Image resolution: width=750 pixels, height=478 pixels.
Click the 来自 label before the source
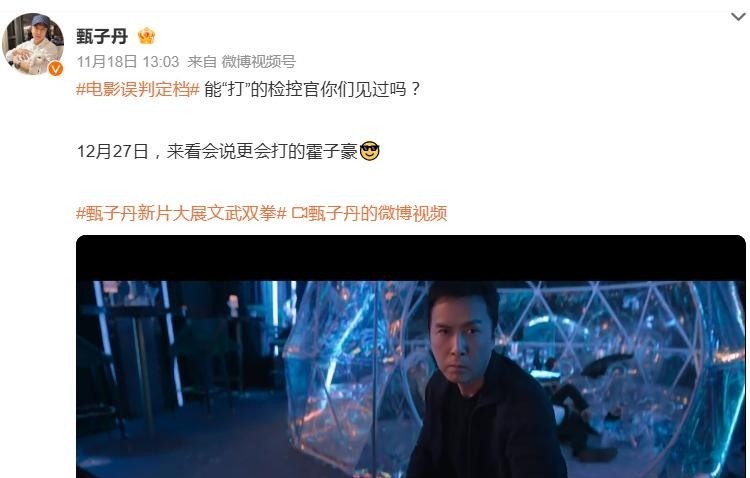tap(202, 62)
